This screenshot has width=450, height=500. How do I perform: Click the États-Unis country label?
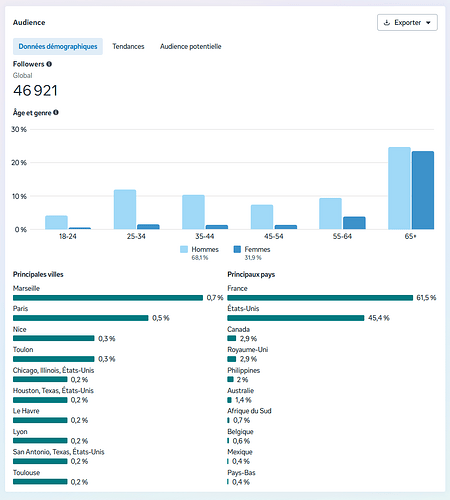pyautogui.click(x=243, y=309)
